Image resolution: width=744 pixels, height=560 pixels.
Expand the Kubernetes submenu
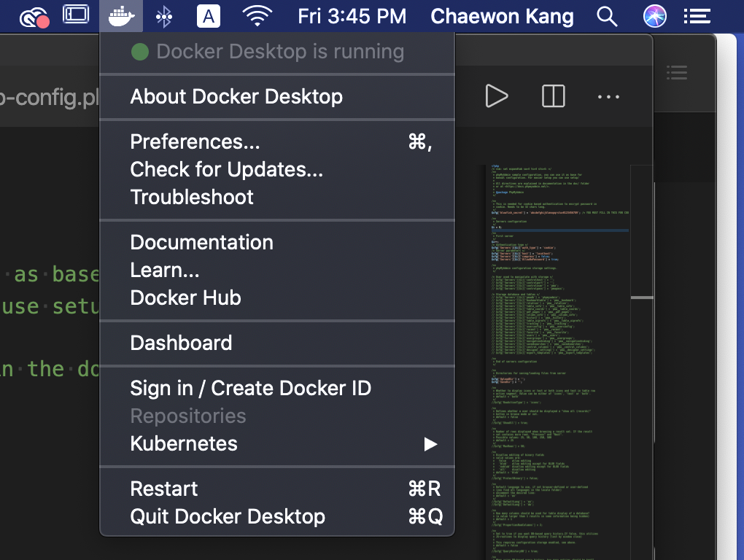click(x=278, y=443)
